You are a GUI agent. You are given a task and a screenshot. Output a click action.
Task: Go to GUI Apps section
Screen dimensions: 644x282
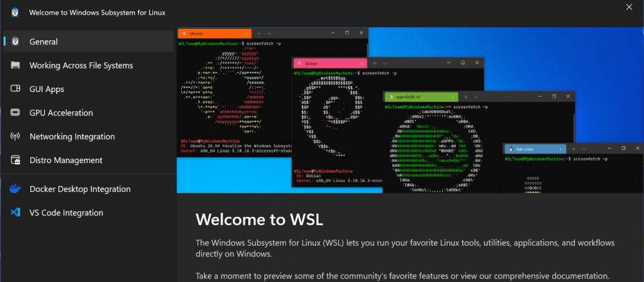coord(89,89)
